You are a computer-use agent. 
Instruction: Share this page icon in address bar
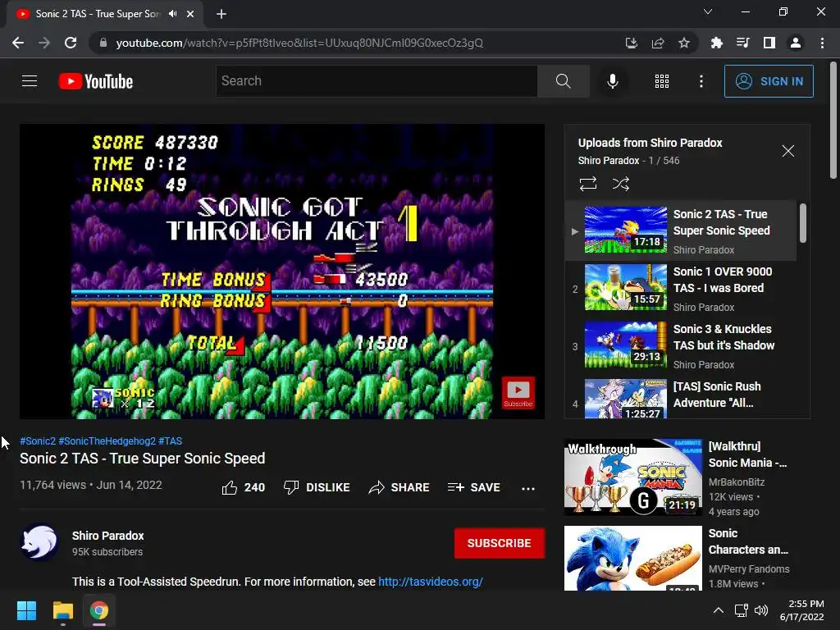coord(658,43)
